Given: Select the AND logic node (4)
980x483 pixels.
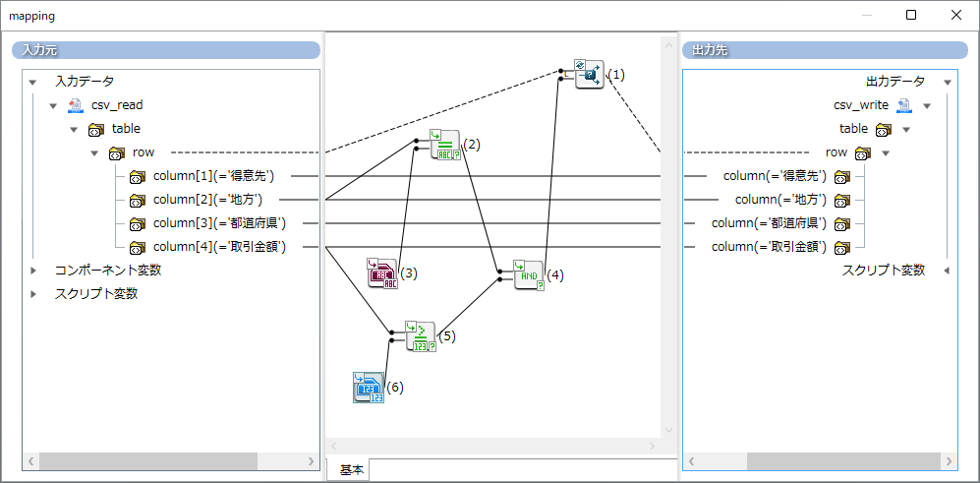Looking at the screenshot, I should coord(529,275).
